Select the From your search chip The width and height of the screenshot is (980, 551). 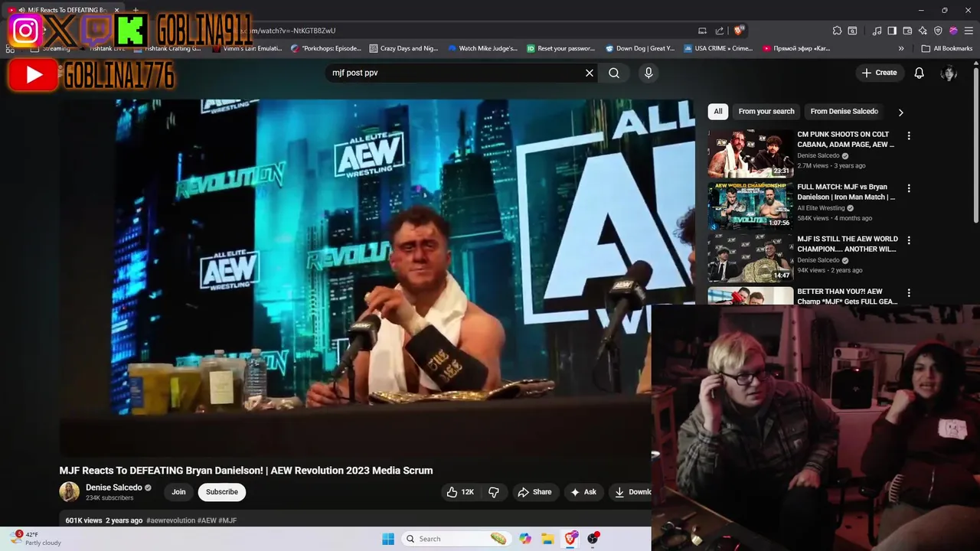[766, 112]
